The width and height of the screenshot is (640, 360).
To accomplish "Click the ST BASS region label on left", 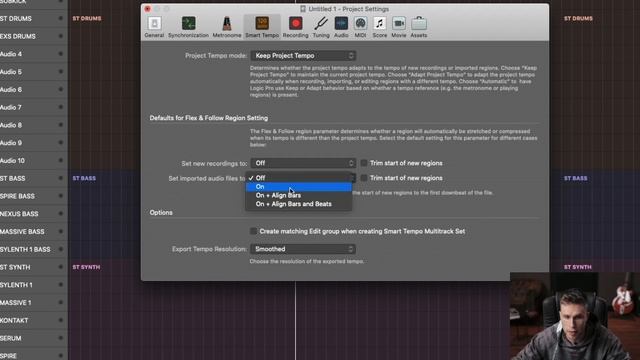I will click(84, 178).
